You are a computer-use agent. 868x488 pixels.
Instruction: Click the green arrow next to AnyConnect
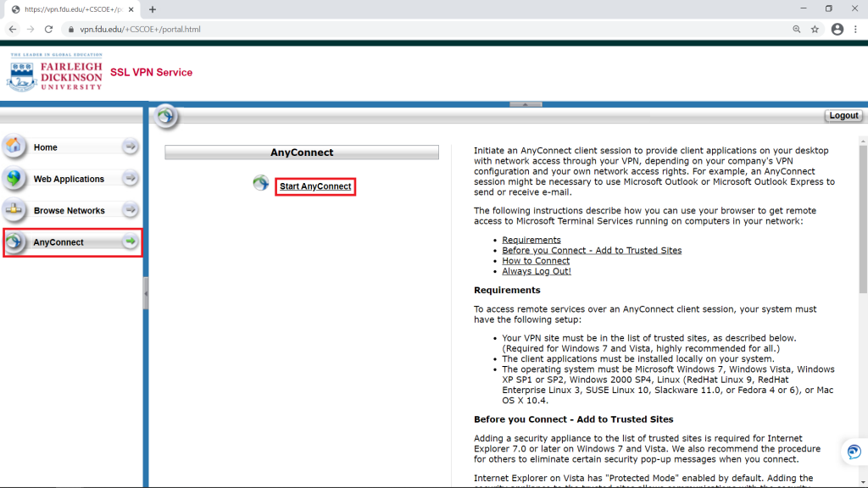[x=130, y=241]
